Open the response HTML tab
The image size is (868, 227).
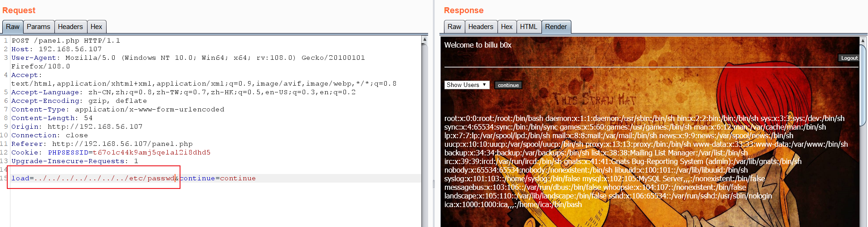(x=528, y=27)
